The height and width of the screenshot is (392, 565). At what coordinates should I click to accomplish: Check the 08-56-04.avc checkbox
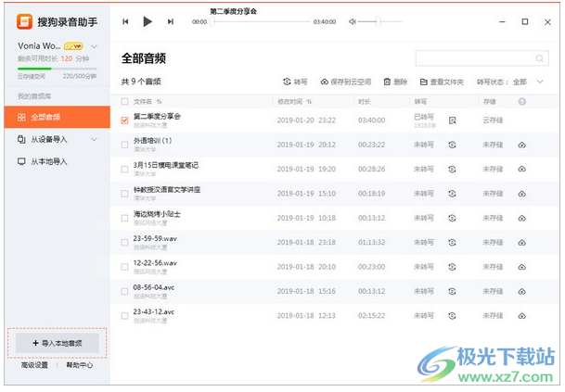pyautogui.click(x=124, y=291)
